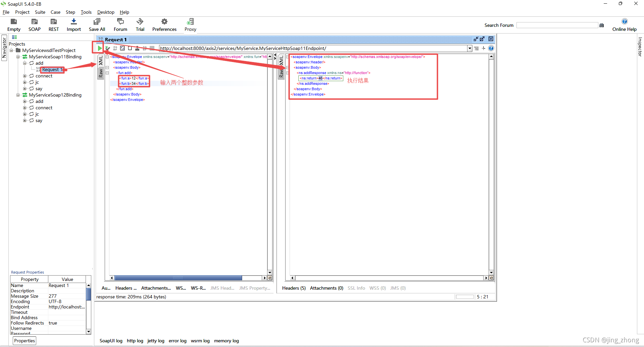Image resolution: width=644 pixels, height=347 pixels.
Task: Maximize the Request 1 internal window
Action: [x=482, y=39]
